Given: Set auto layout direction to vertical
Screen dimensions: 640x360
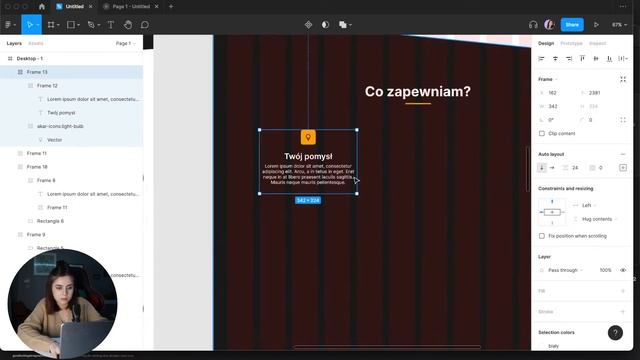Looking at the screenshot, I should click(x=542, y=168).
